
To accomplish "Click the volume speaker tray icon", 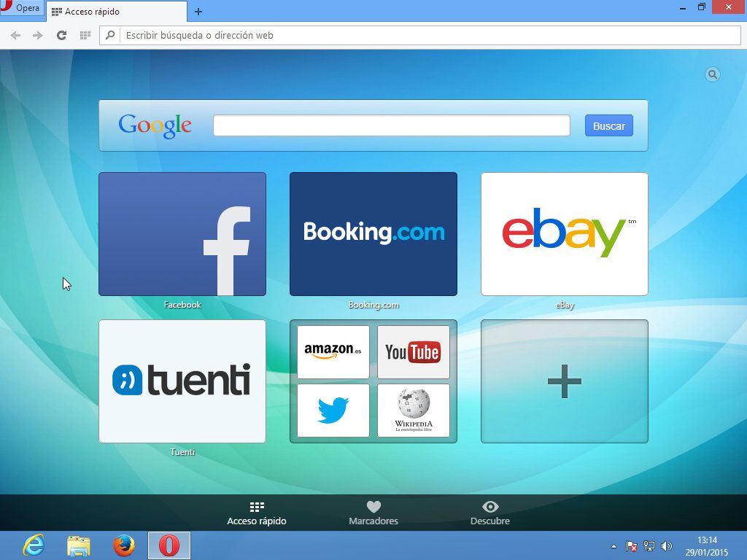I will [667, 546].
